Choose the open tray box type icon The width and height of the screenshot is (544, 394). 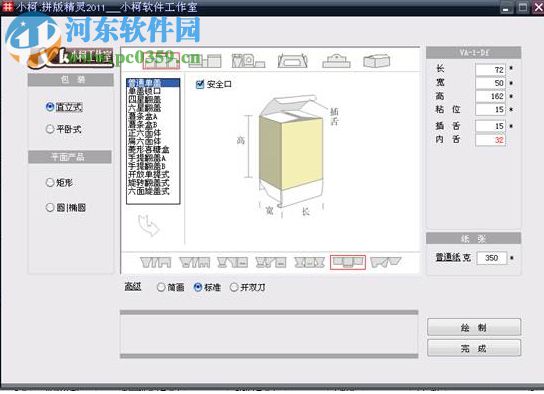click(x=292, y=61)
